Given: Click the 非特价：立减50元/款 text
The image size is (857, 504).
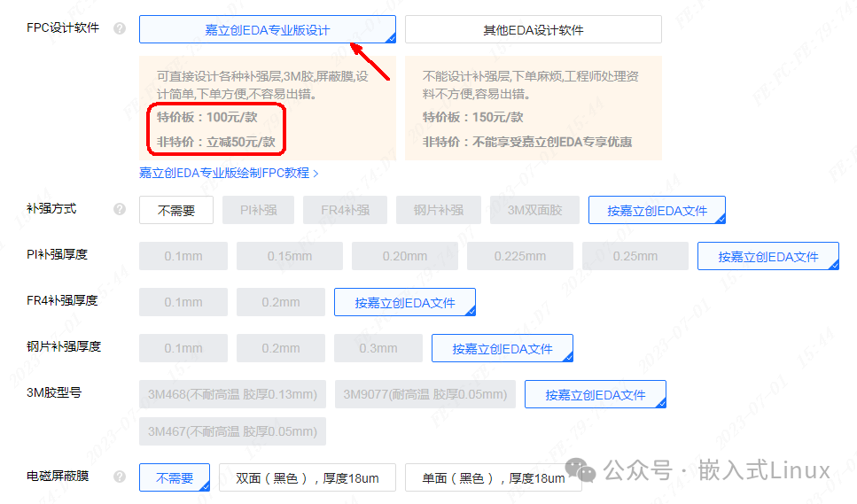Looking at the screenshot, I should pyautogui.click(x=216, y=142).
